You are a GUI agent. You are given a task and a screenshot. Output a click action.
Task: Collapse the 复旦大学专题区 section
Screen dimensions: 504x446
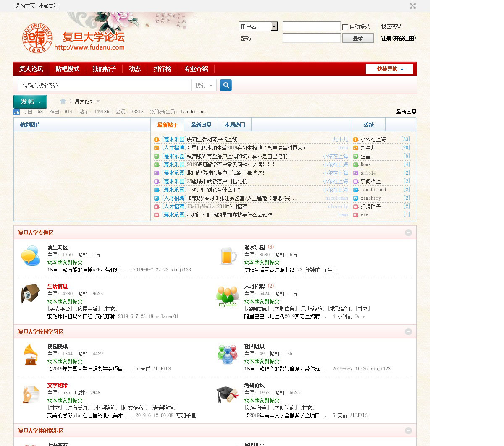(x=408, y=233)
